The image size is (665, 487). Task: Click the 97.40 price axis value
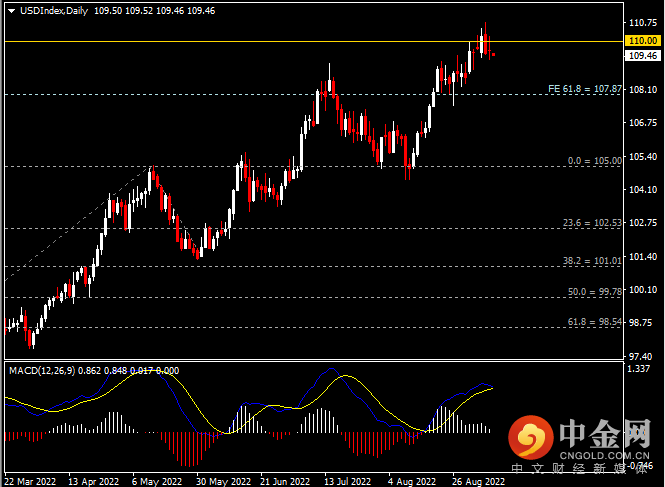[643, 356]
